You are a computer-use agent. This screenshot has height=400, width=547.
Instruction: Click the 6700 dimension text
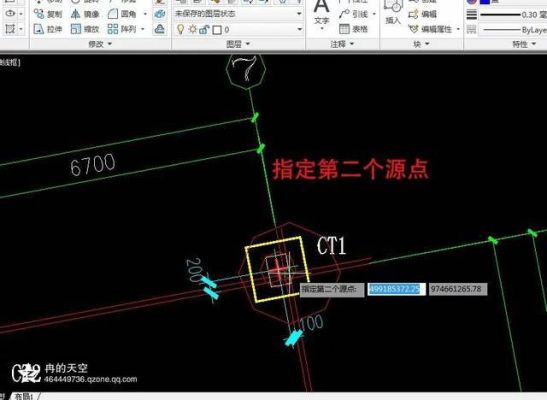point(93,165)
